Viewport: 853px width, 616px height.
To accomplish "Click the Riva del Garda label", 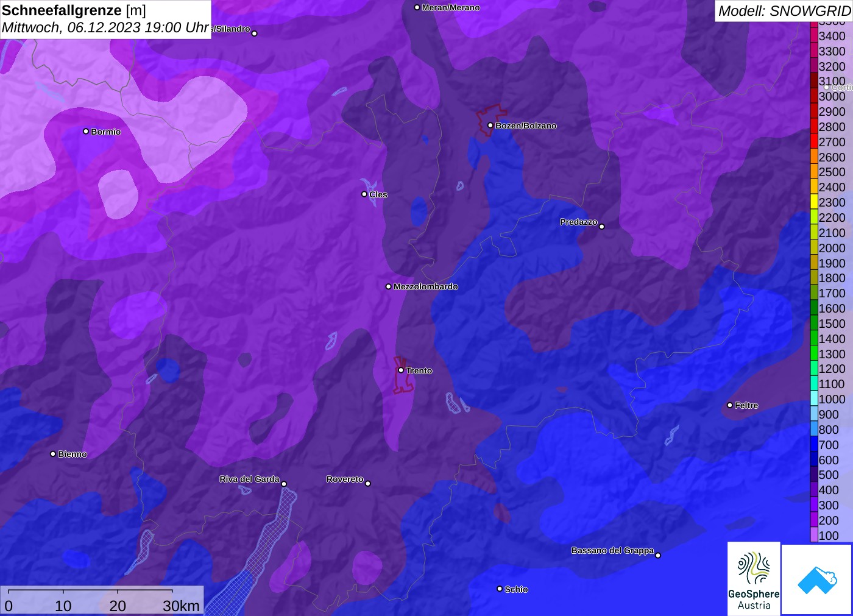I will tap(249, 479).
